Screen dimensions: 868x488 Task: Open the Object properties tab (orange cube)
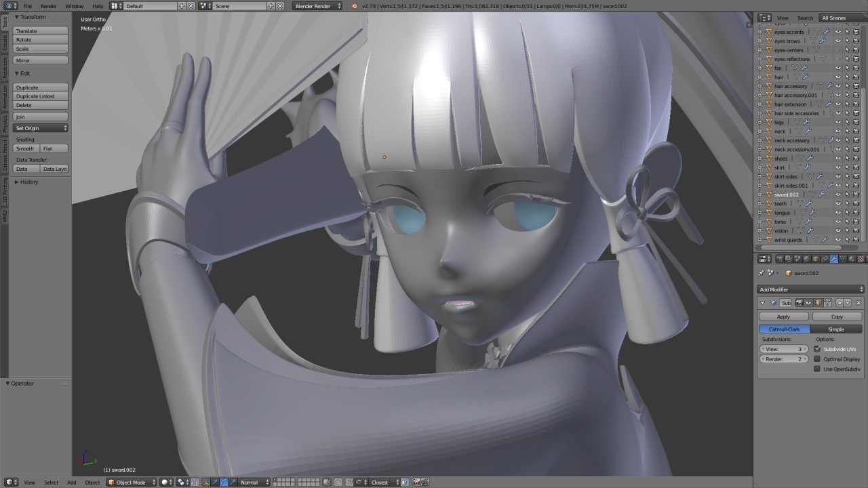click(x=816, y=259)
